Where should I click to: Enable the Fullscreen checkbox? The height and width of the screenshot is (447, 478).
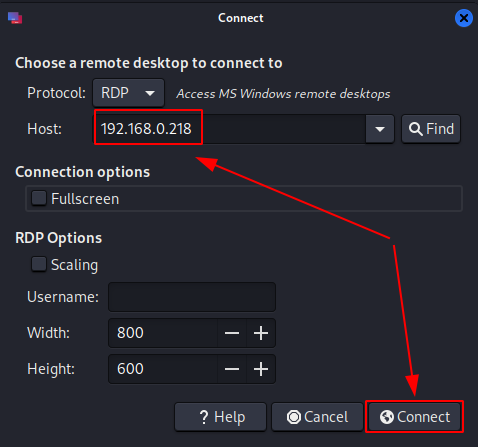(x=39, y=198)
